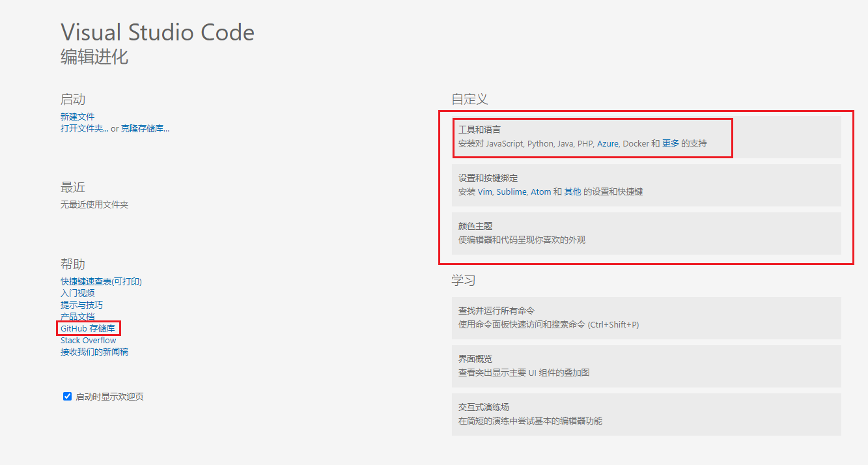This screenshot has height=465, width=868.
Task: Open the 颜色主题 card
Action: (647, 233)
